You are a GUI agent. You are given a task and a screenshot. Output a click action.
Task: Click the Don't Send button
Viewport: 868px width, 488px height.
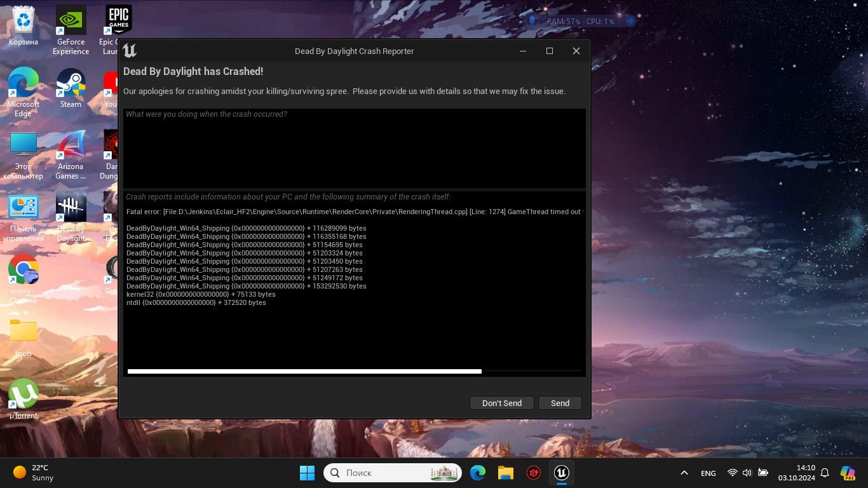tap(501, 403)
